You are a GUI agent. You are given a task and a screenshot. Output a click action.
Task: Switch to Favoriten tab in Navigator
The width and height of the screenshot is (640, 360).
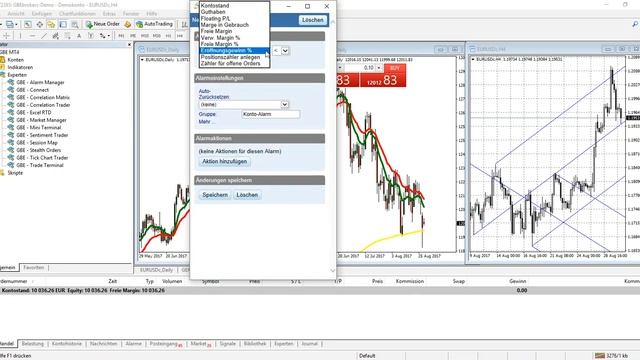(x=33, y=268)
